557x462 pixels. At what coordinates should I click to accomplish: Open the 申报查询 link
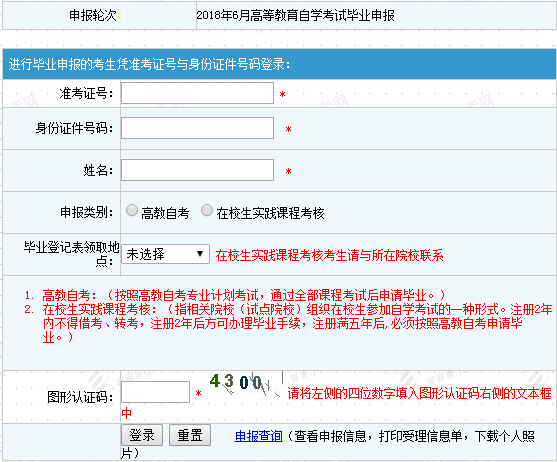pyautogui.click(x=259, y=436)
